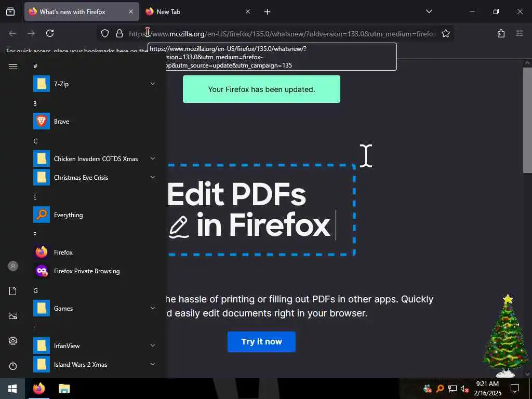Expand the Start menu hamburger icon
Viewport: 532px width, 399px height.
click(13, 66)
